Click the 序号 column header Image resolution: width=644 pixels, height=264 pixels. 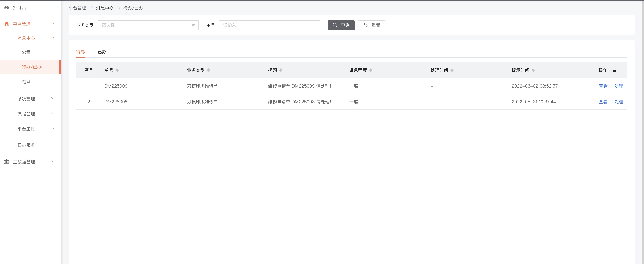click(88, 70)
